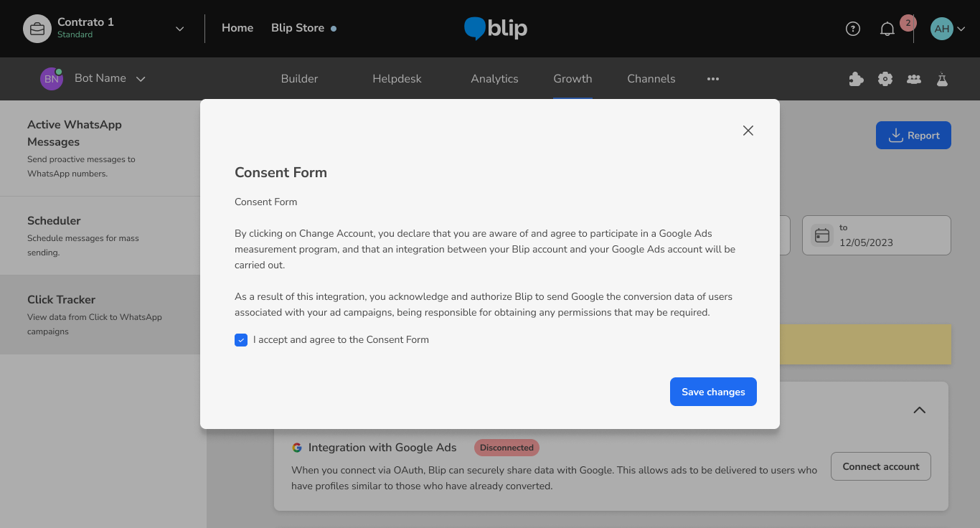Open the AH user account menu
This screenshot has height=528, width=980.
tap(948, 29)
